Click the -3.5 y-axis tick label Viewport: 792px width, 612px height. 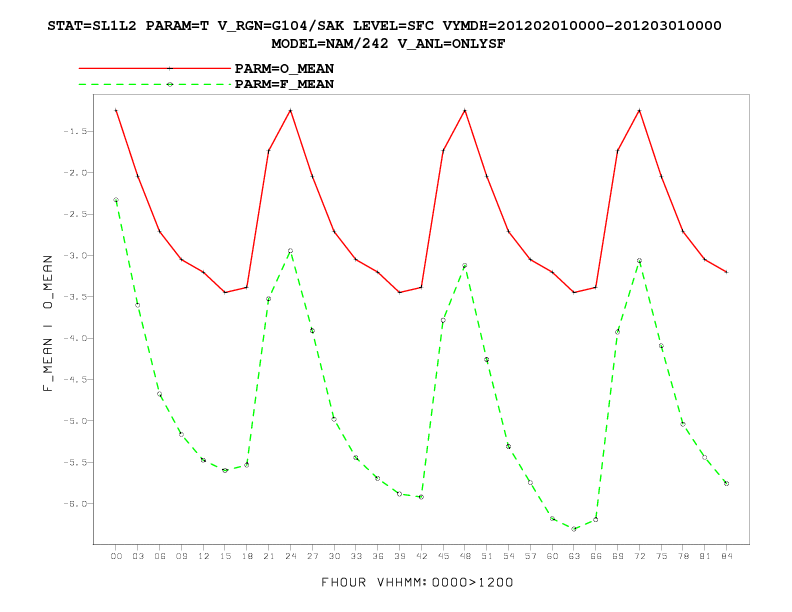pos(75,297)
